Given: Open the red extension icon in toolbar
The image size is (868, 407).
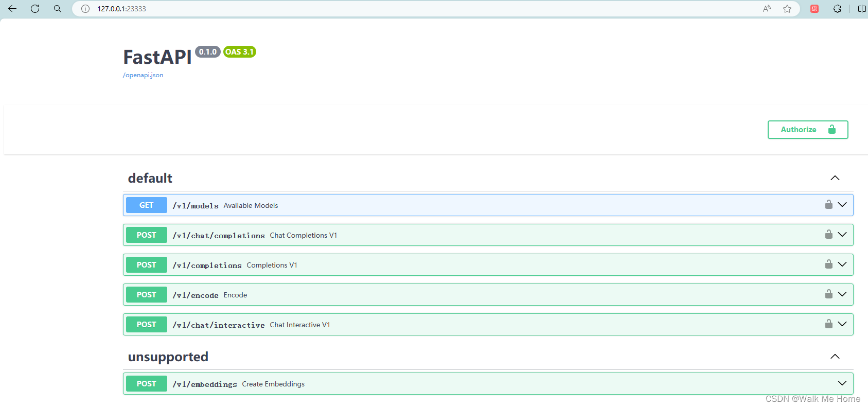Looking at the screenshot, I should click(x=814, y=9).
